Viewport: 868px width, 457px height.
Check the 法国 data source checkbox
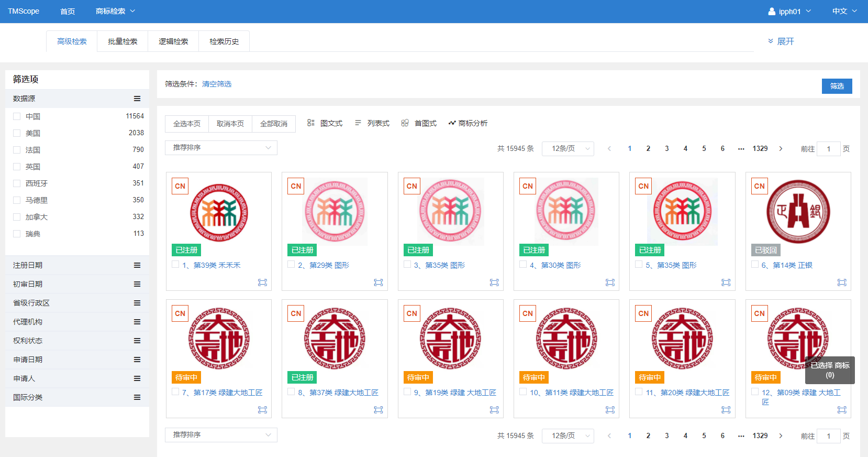[x=17, y=150]
